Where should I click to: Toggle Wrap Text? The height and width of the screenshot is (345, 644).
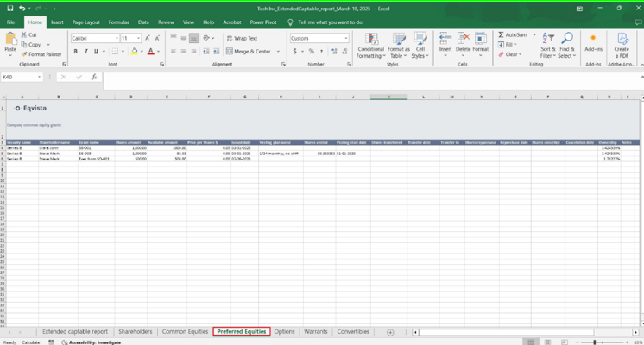(242, 38)
